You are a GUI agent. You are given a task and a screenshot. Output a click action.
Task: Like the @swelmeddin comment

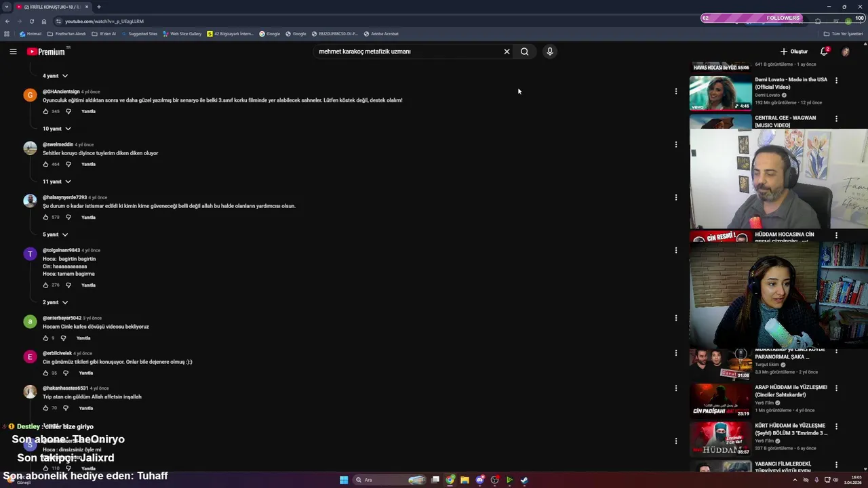46,164
